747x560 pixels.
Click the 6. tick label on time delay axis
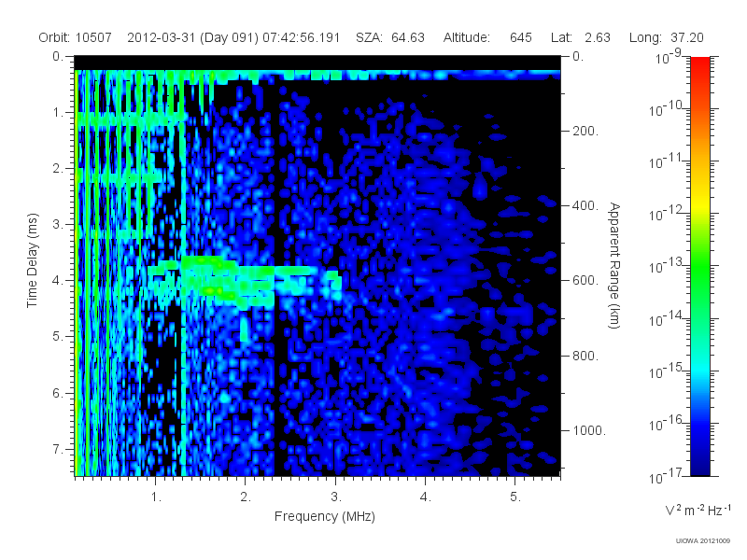(58, 393)
